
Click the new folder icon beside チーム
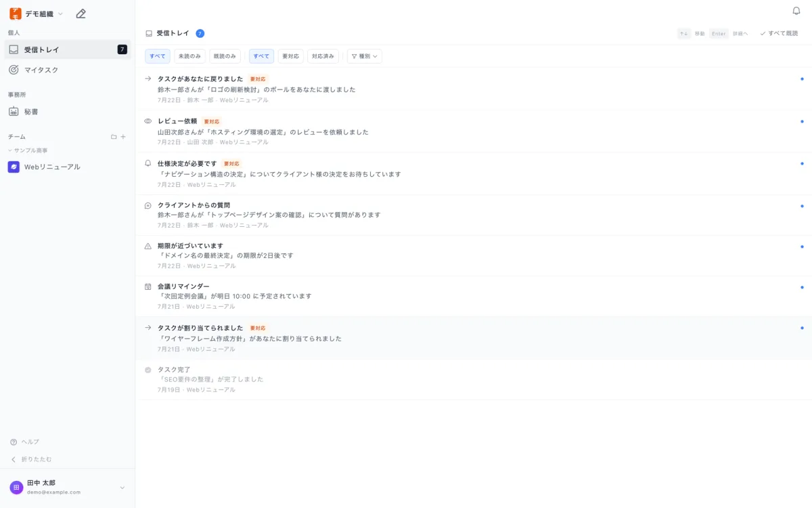(114, 137)
